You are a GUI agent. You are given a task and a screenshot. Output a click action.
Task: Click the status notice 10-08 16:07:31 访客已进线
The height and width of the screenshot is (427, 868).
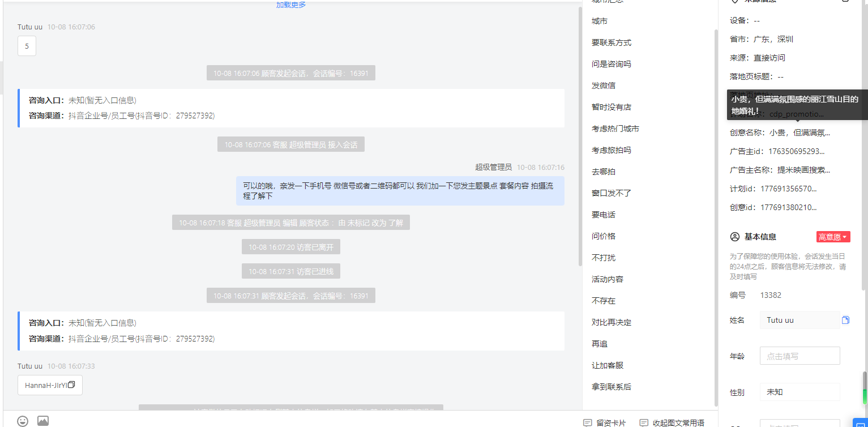tap(291, 271)
